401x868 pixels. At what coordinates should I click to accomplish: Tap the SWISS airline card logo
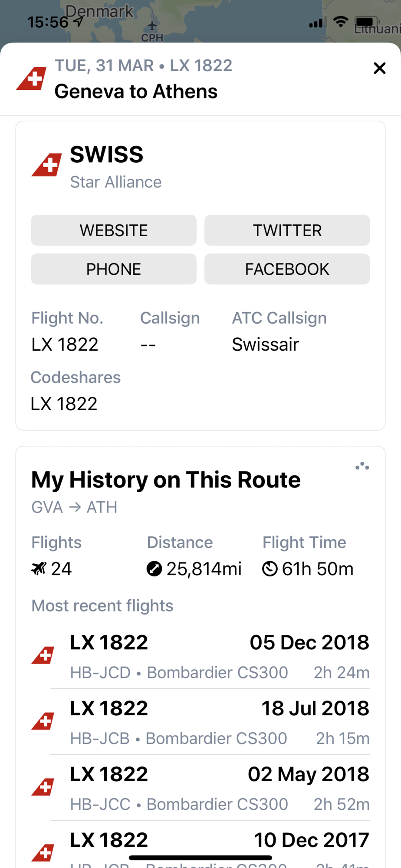pyautogui.click(x=46, y=165)
